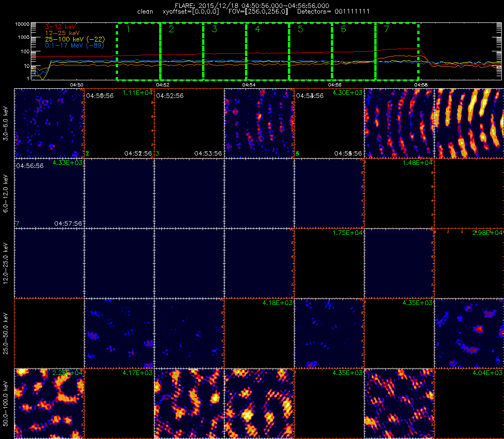This screenshot has height=439, width=504.
Task: Click the FLARE 2015/12/18 date-time title
Action: (252, 6)
